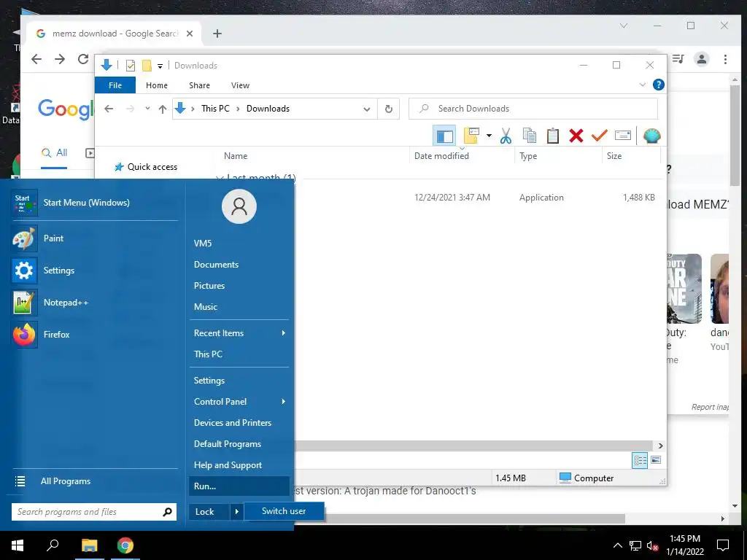Sort by Size column header
Viewport: 747px width, 560px height.
tap(614, 156)
